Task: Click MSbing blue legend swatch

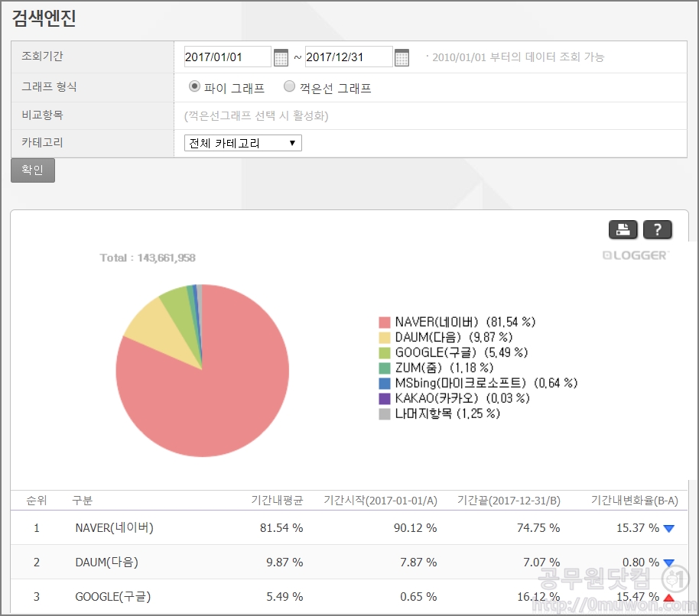Action: click(x=384, y=384)
